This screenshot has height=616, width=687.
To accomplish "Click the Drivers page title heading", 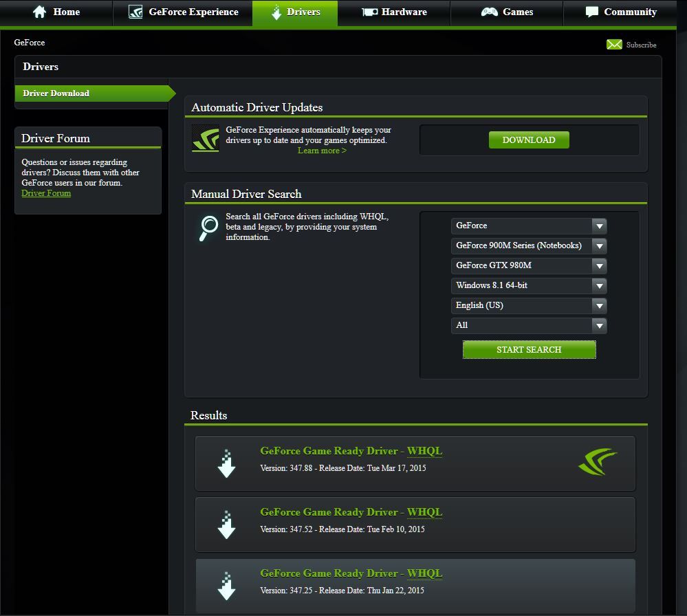I will pyautogui.click(x=41, y=67).
